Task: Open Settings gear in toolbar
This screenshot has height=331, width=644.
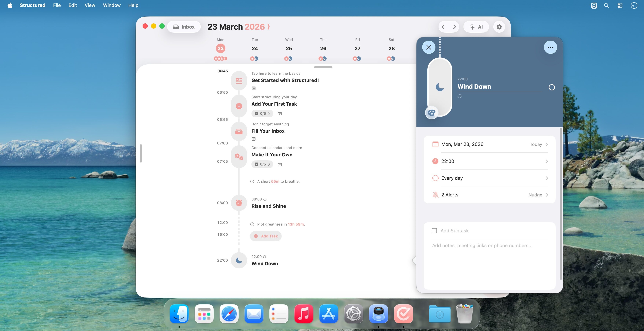Action: (499, 27)
